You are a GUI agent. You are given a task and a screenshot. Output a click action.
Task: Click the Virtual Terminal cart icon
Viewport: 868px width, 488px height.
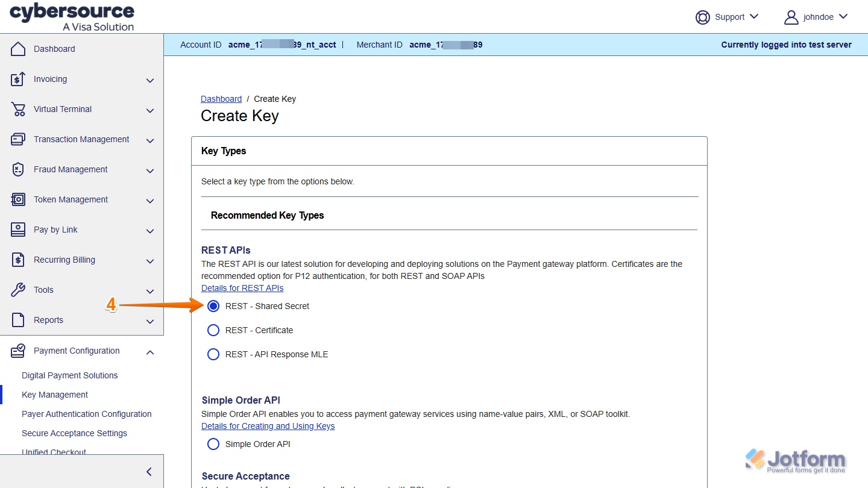[18, 109]
